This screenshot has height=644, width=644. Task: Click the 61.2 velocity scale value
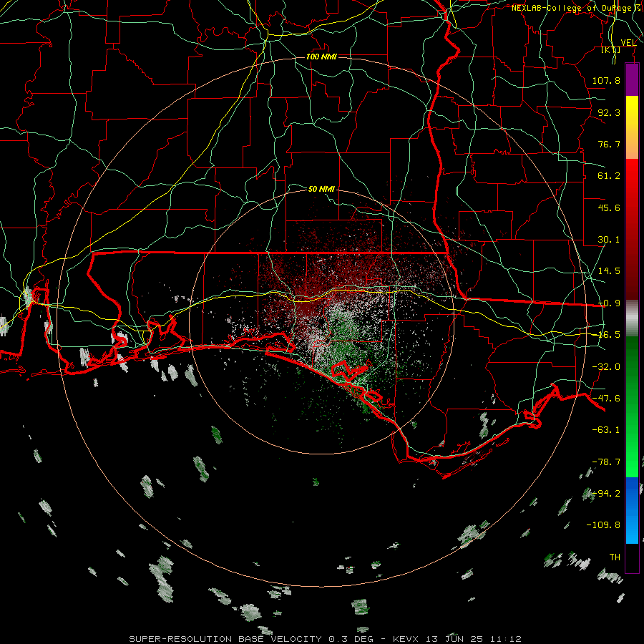609,176
